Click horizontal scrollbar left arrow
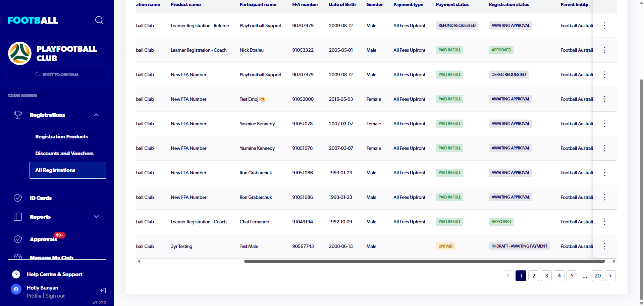644x306 pixels. 139,261
